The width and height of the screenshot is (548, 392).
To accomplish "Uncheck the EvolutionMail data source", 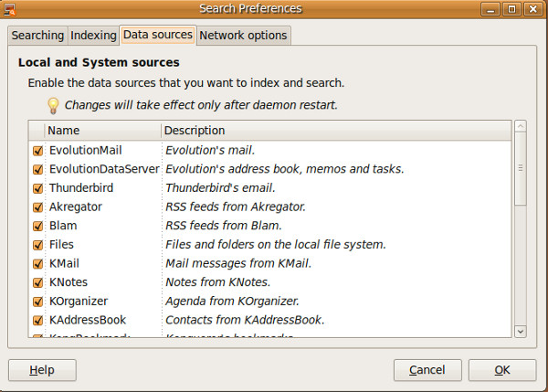I will [x=37, y=151].
